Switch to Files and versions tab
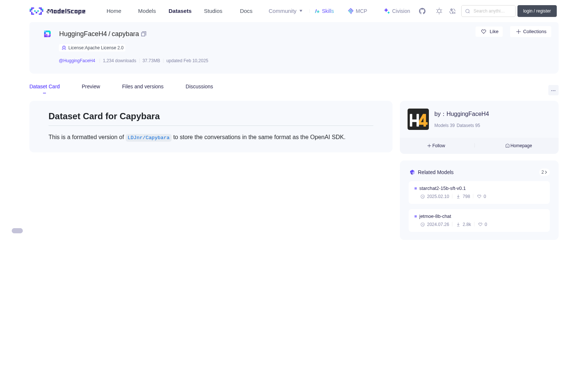 (x=143, y=86)
